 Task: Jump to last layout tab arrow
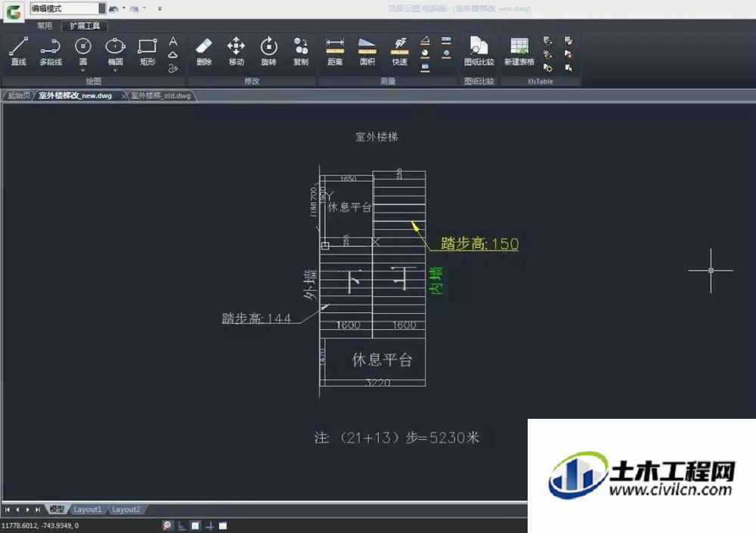[x=38, y=510]
